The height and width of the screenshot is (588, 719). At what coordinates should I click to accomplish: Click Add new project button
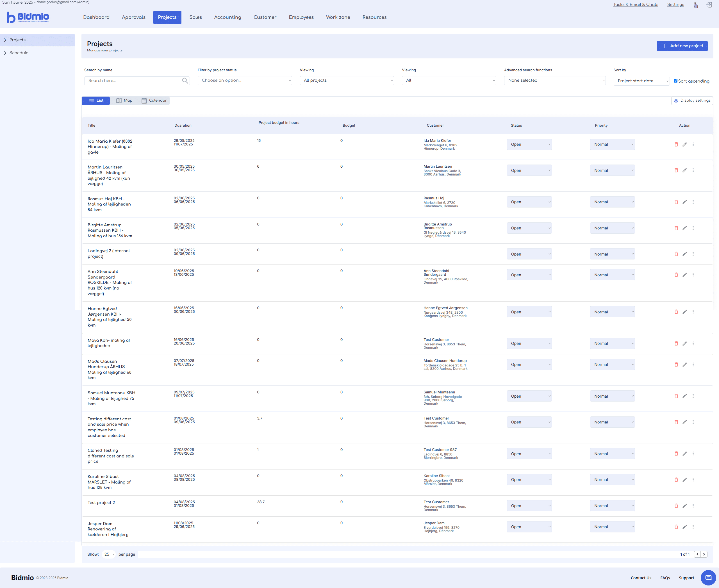pyautogui.click(x=682, y=46)
